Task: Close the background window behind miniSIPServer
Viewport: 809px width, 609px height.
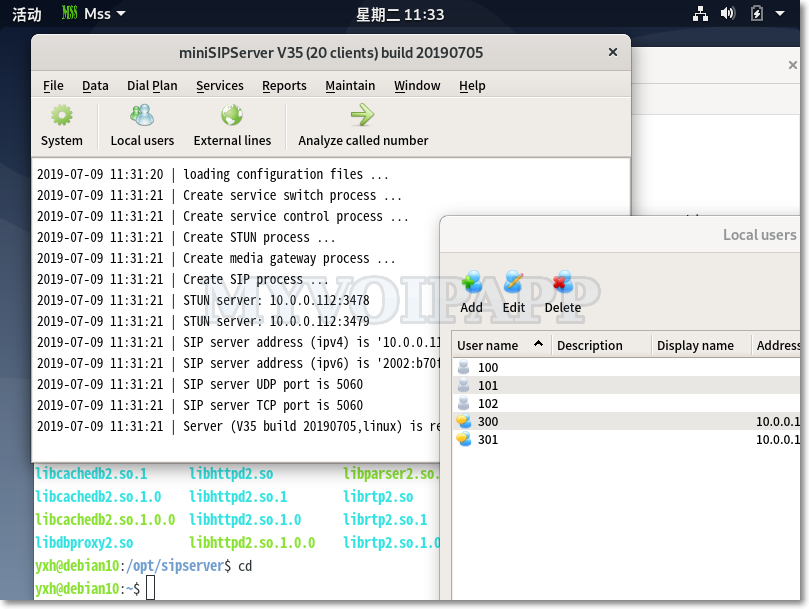Action: point(792,65)
